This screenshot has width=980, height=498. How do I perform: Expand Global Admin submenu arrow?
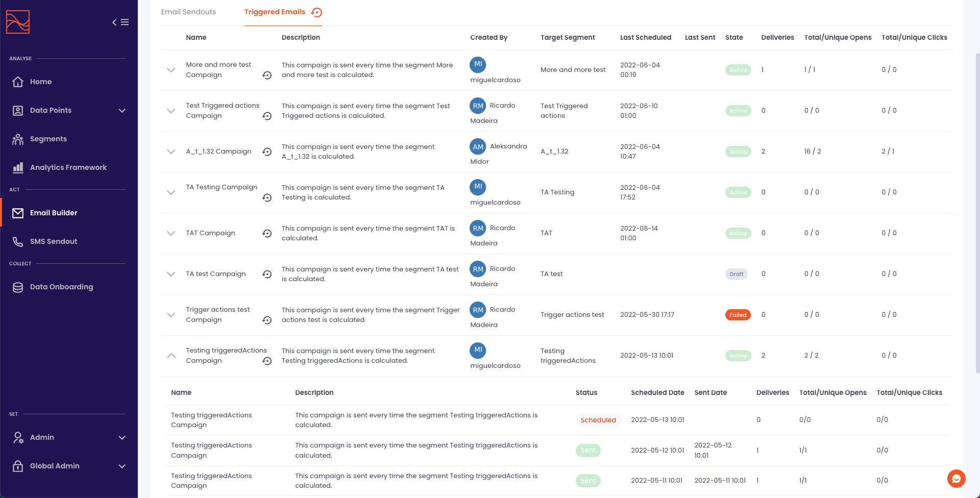coord(122,466)
